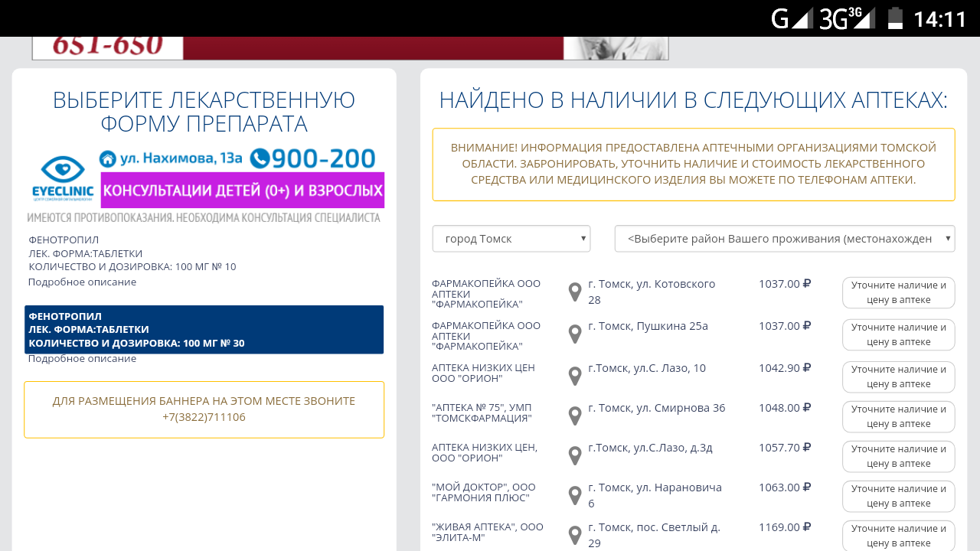Tap address г. Томск, ул. Смирнова 36
Screen dimensions: 980x551
tap(656, 408)
